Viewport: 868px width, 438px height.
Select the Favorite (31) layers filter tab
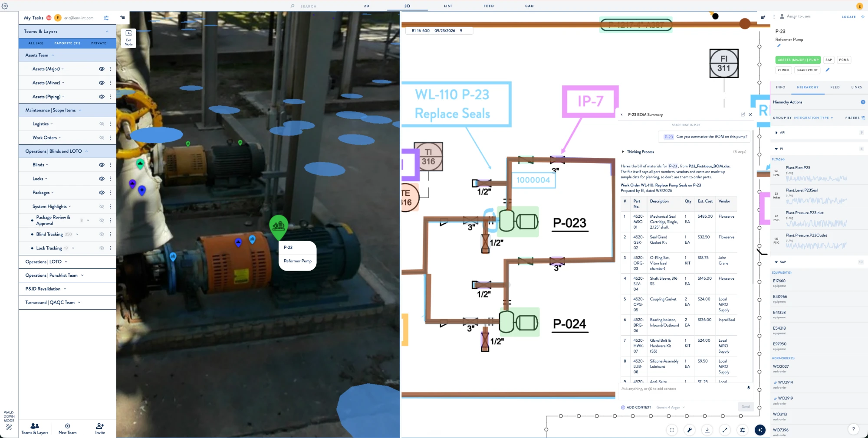[x=67, y=43]
